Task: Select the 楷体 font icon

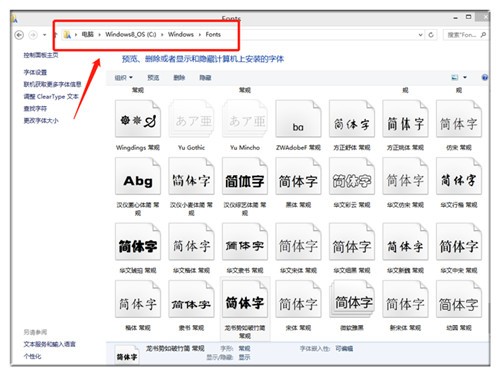Action: coord(138,299)
